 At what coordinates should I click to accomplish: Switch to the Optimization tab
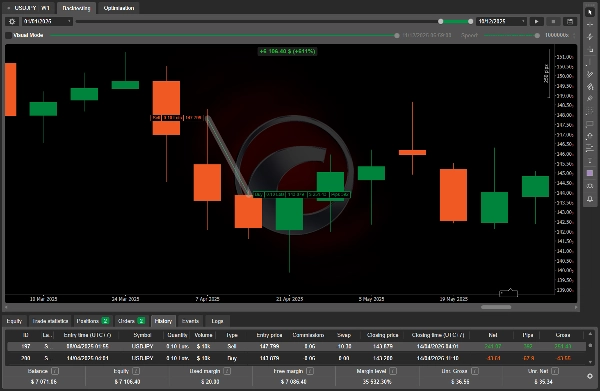[119, 8]
